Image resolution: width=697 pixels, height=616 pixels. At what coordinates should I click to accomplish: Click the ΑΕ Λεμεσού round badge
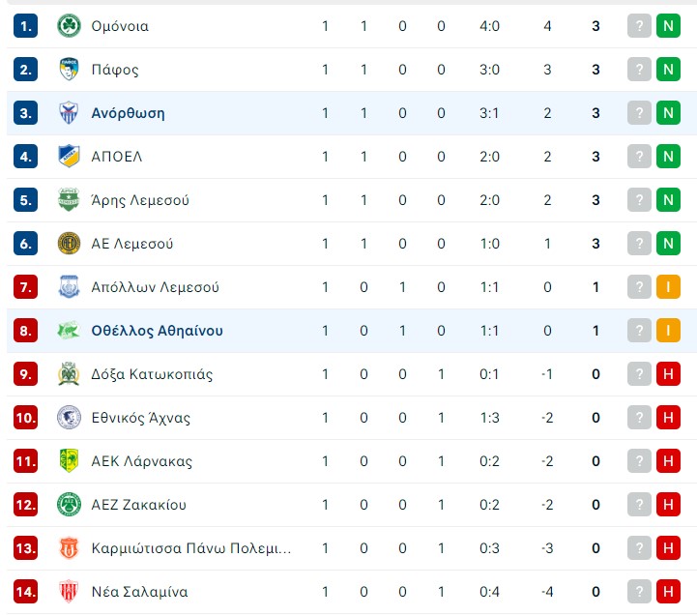pyautogui.click(x=69, y=244)
